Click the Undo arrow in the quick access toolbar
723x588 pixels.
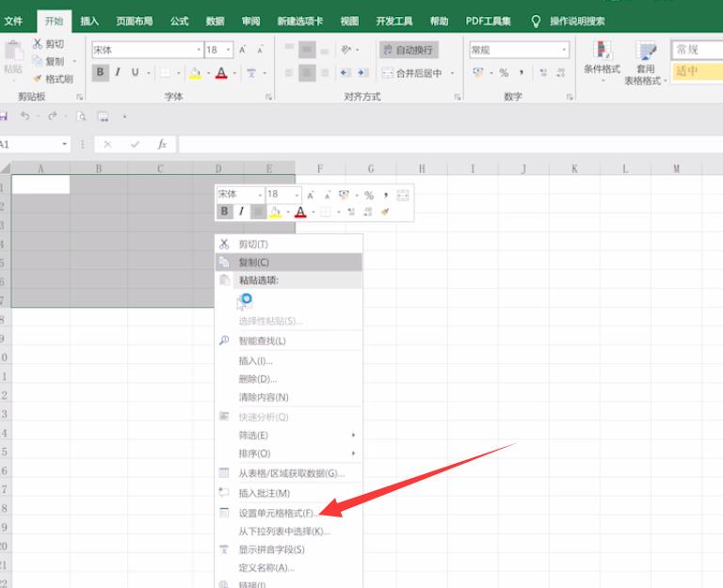pos(25,116)
